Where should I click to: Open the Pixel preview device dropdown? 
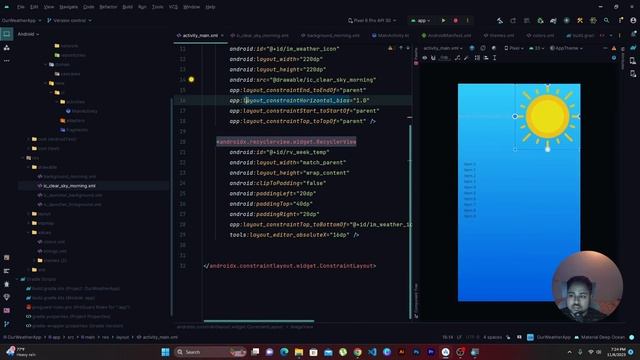tap(514, 48)
